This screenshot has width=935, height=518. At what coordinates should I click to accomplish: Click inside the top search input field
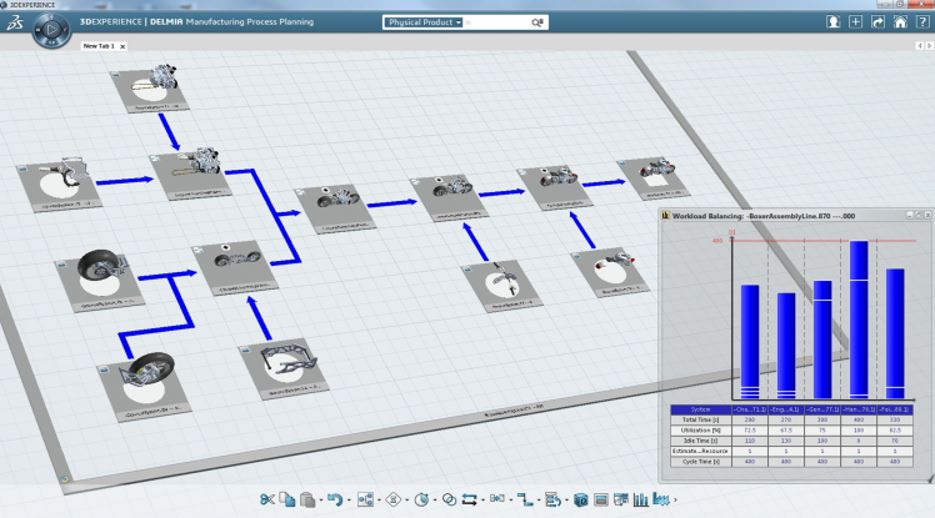pyautogui.click(x=495, y=22)
